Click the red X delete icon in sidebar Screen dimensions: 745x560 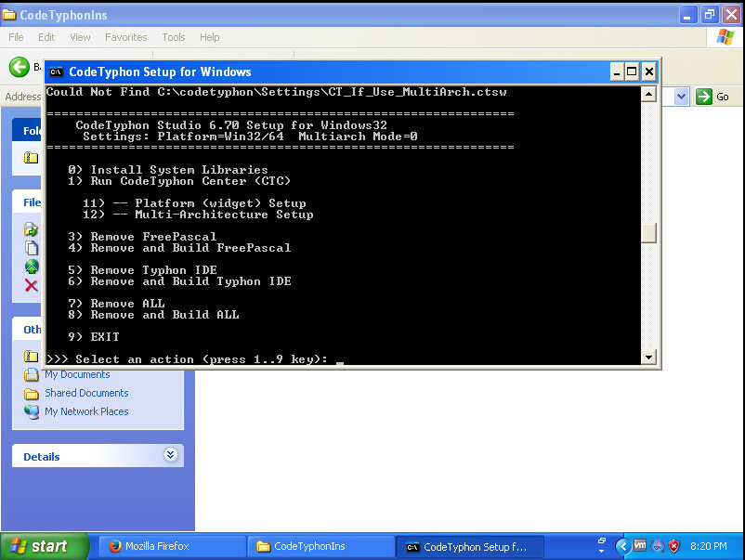click(x=32, y=285)
